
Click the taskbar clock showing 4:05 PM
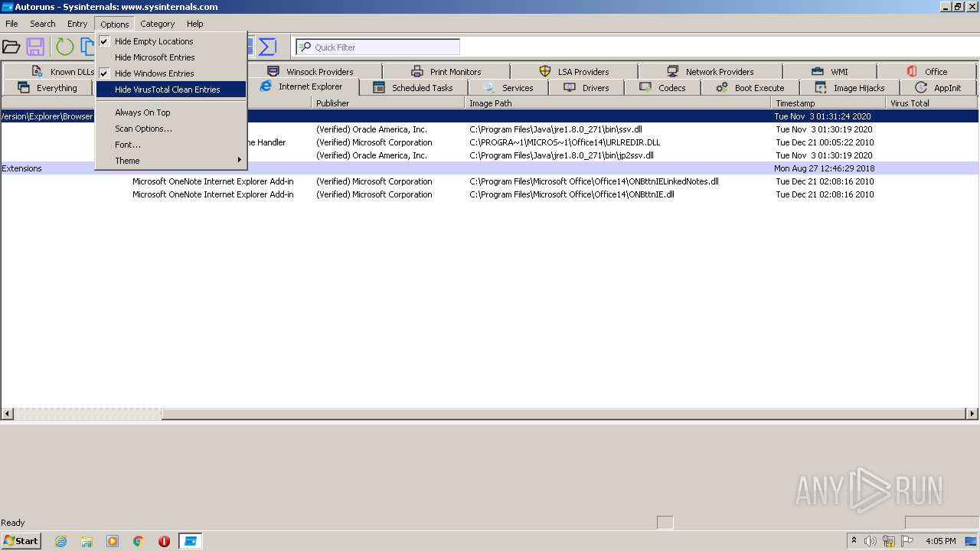(x=940, y=541)
